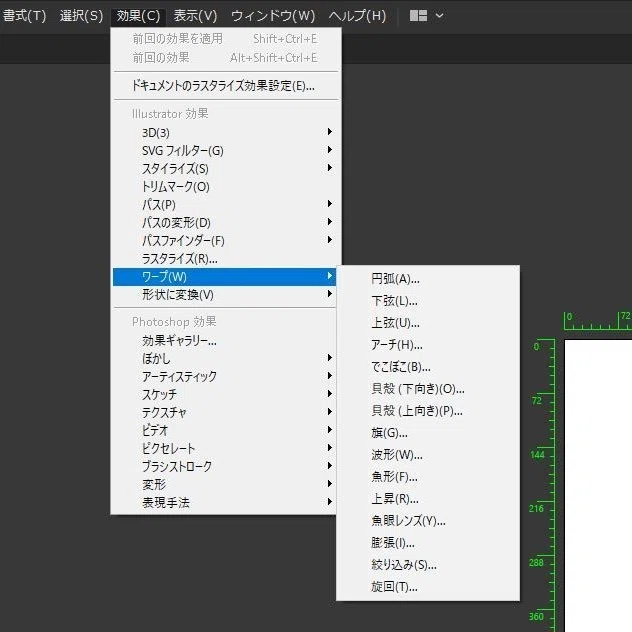This screenshot has height=632, width=632.
Task: Expand the 形状に変換(V) submenu
Action: [x=226, y=295]
